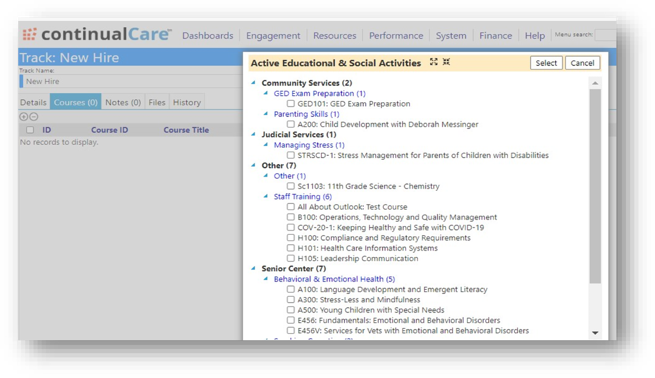
Task: Click the continualCare logo
Action: click(97, 34)
